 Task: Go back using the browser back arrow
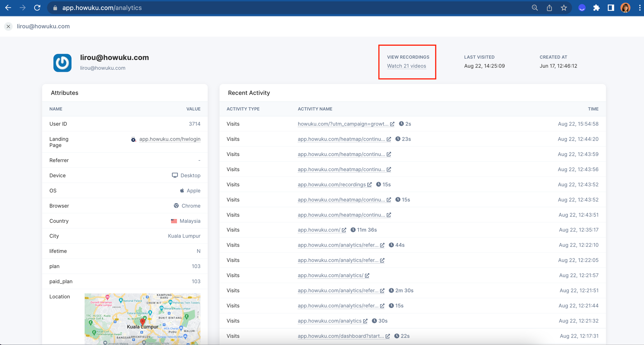(8, 8)
